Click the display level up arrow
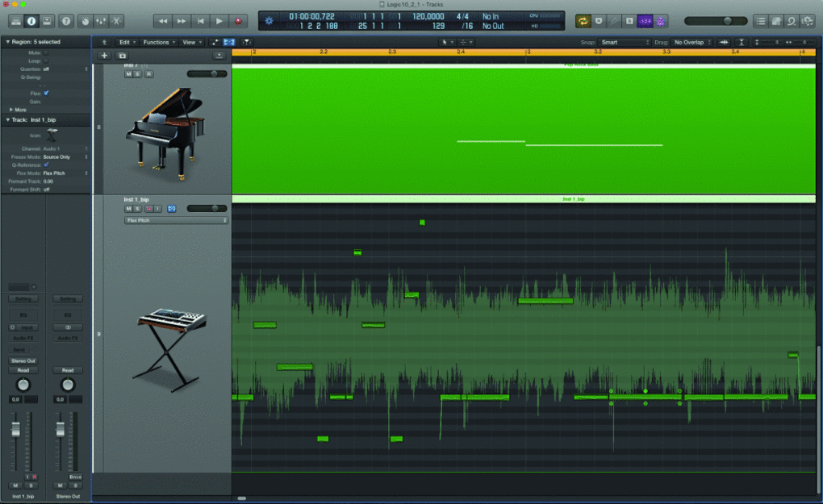Viewport: 823px width, 504px height. click(104, 43)
